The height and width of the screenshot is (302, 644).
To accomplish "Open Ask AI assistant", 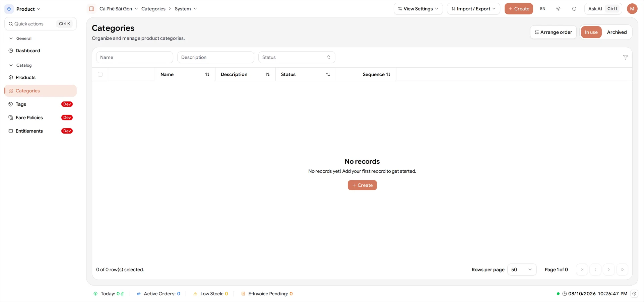I will click(603, 9).
